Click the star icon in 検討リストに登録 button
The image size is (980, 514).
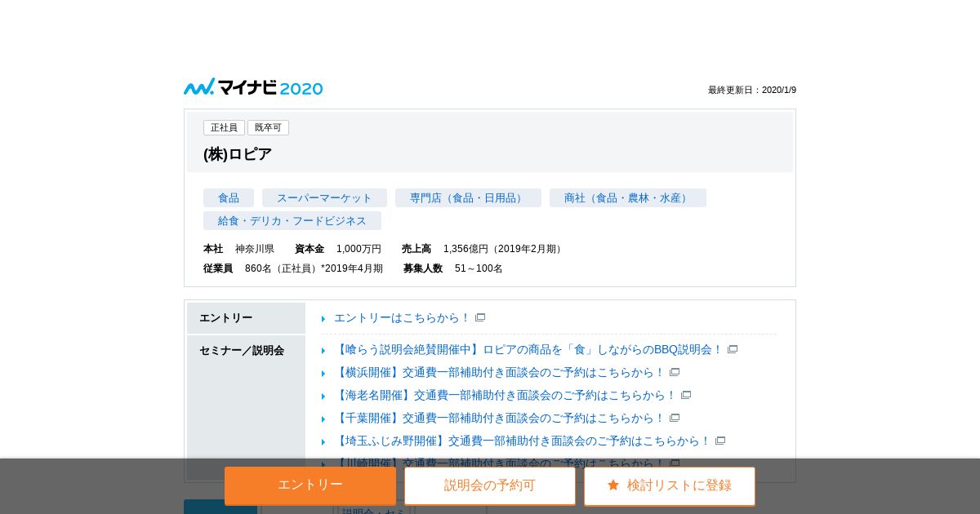point(613,485)
